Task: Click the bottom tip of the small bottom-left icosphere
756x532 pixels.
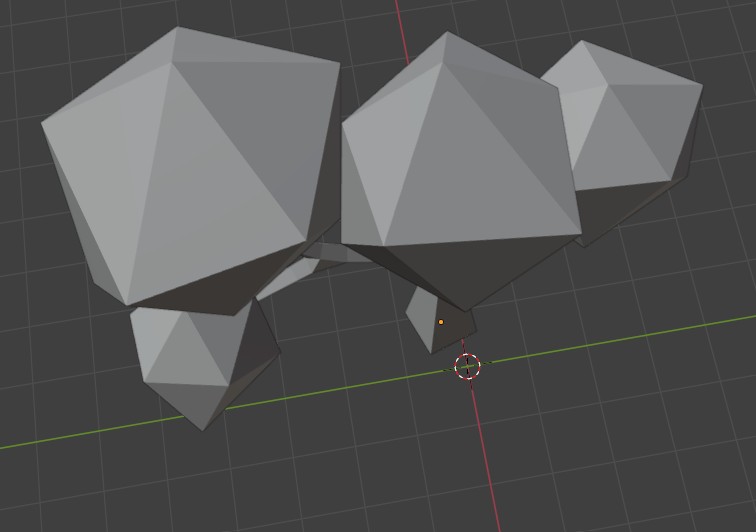Action: [204, 429]
